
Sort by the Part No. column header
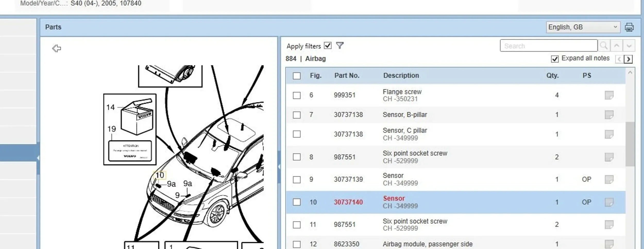coord(347,76)
